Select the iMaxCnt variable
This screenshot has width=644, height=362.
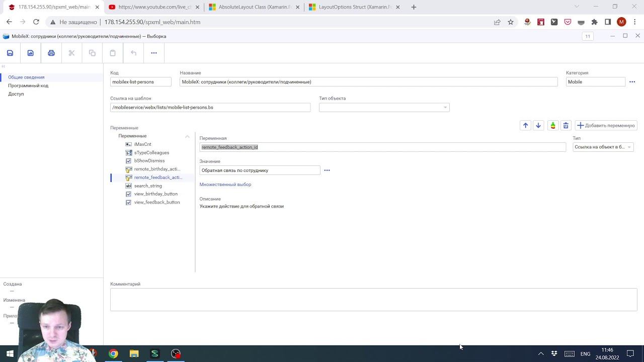click(x=143, y=144)
